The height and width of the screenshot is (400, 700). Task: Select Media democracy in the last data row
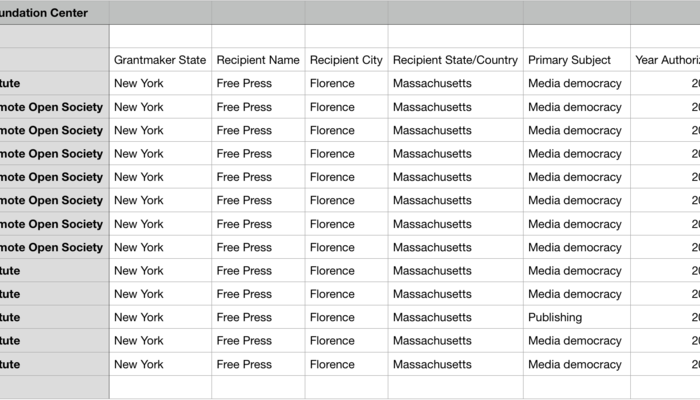[575, 364]
